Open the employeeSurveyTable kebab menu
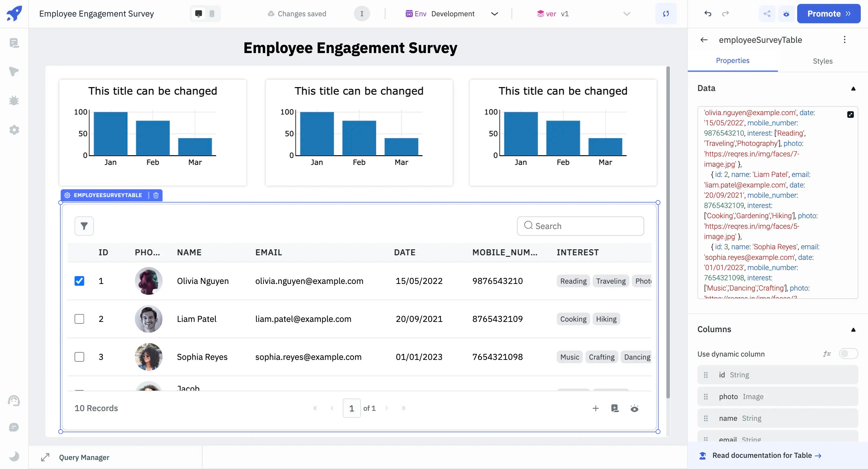The image size is (868, 469). tap(845, 39)
